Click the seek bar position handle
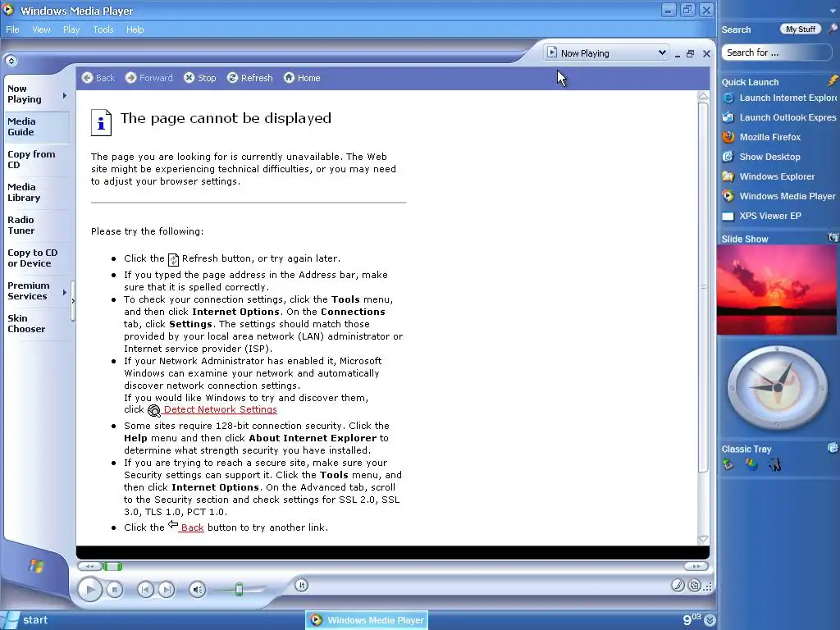This screenshot has width=840, height=630. point(112,566)
